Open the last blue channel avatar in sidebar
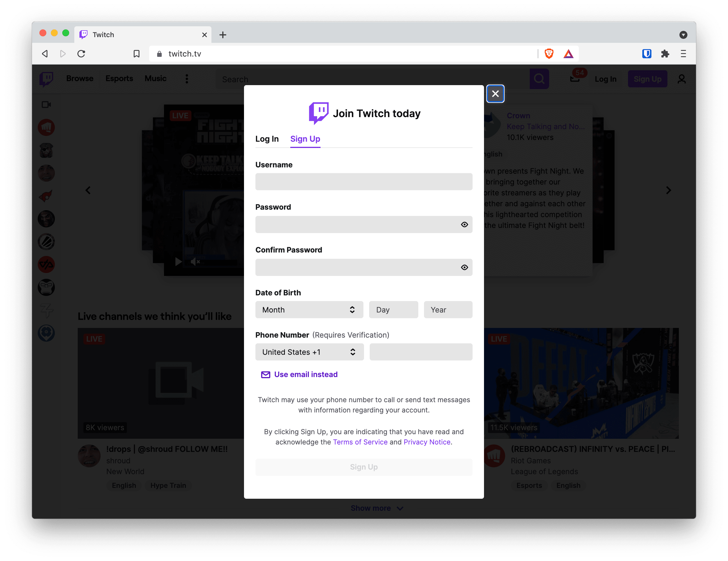The image size is (728, 561). pyautogui.click(x=46, y=333)
